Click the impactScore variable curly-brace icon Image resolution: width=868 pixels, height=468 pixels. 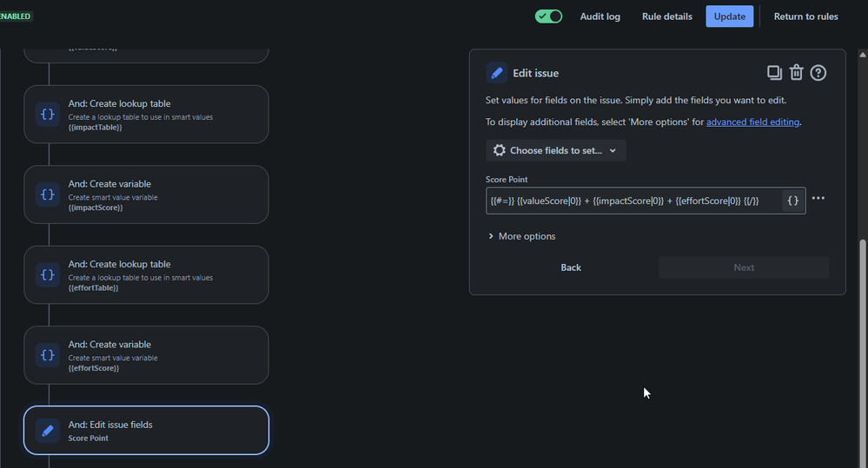coord(48,194)
